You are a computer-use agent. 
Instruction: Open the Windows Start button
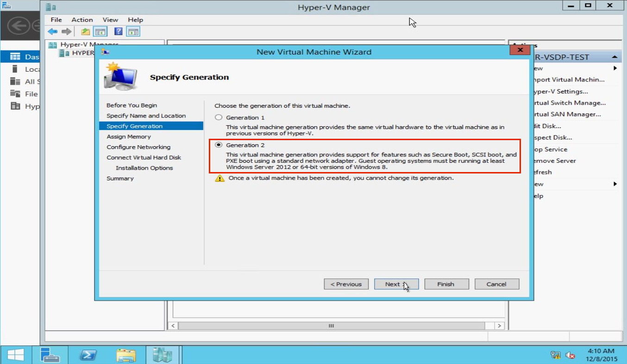(16, 355)
